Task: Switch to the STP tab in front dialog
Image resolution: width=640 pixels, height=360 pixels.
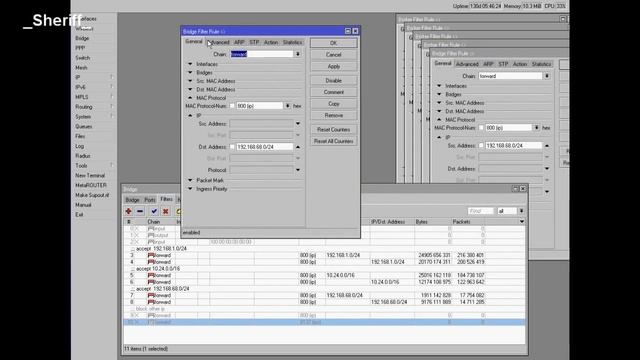Action: tap(254, 42)
